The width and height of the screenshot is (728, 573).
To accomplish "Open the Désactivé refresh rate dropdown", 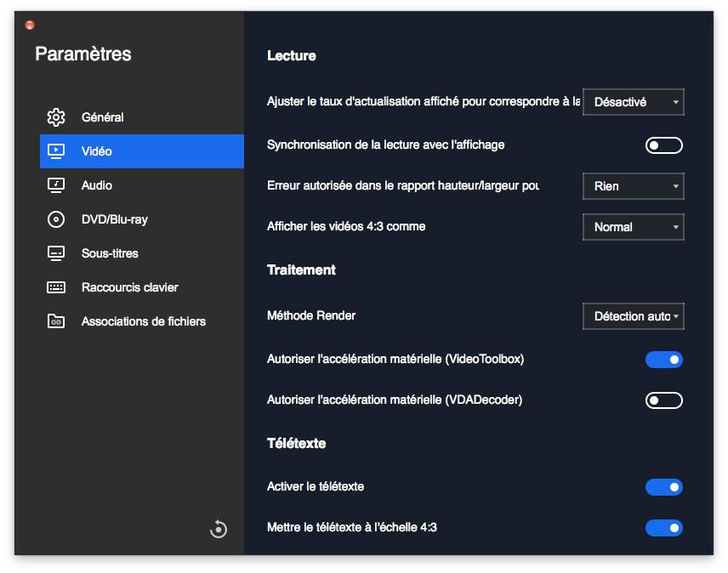I will click(x=633, y=102).
